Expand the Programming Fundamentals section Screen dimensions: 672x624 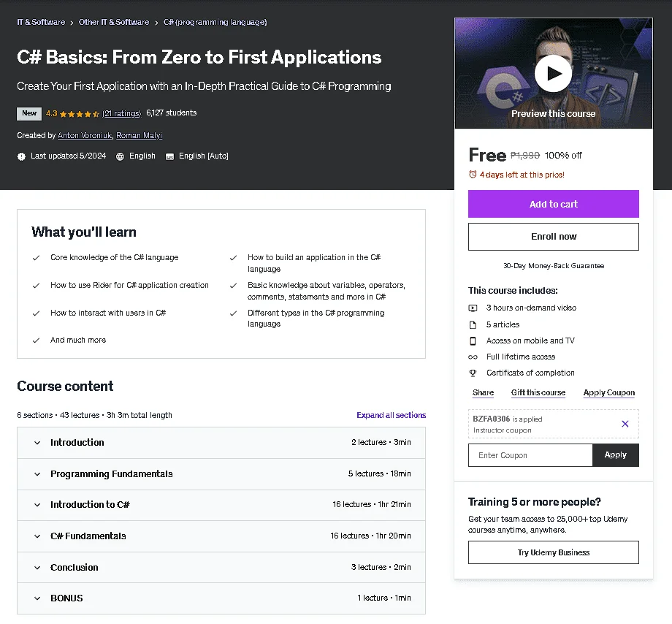pos(221,474)
